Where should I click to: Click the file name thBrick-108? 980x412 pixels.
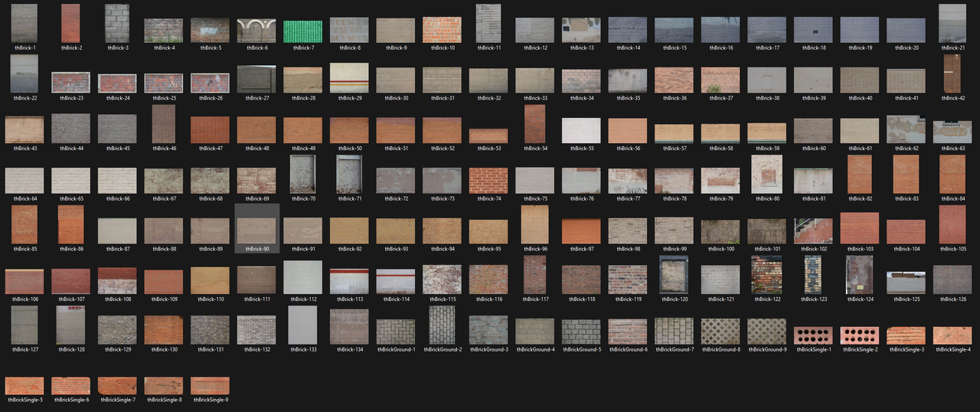click(x=117, y=299)
